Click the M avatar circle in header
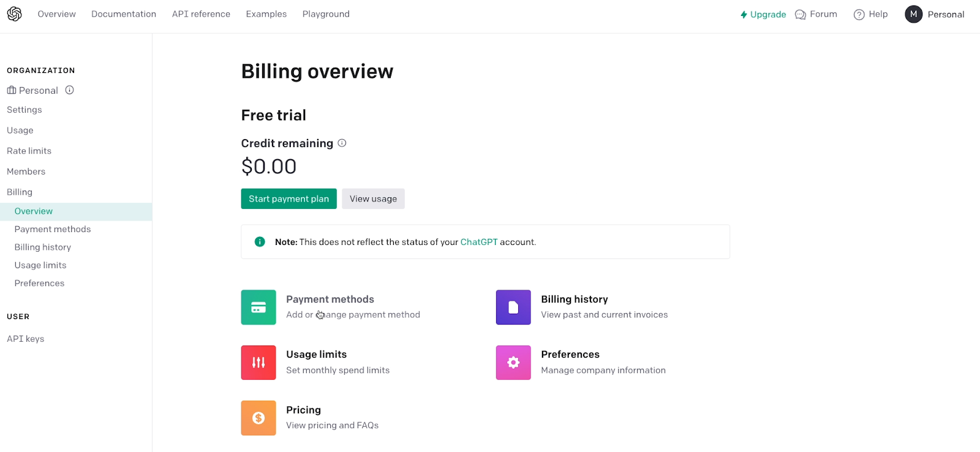The image size is (980, 452). [x=914, y=14]
